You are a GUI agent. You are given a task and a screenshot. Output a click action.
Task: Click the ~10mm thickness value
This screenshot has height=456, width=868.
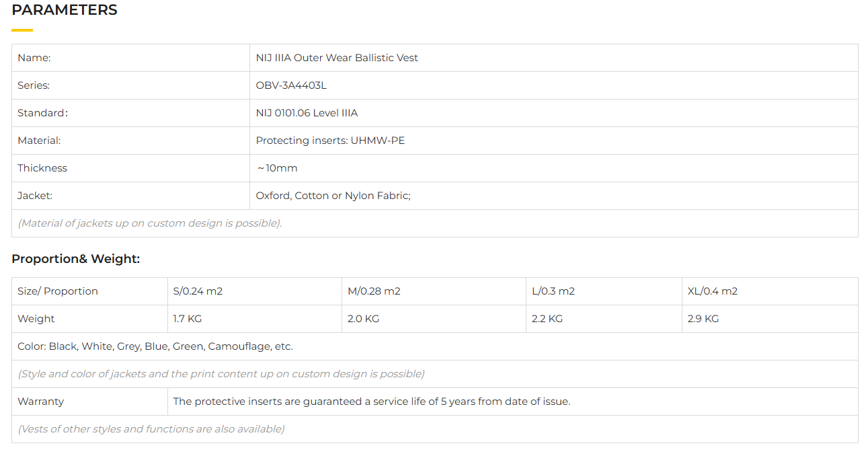(277, 168)
